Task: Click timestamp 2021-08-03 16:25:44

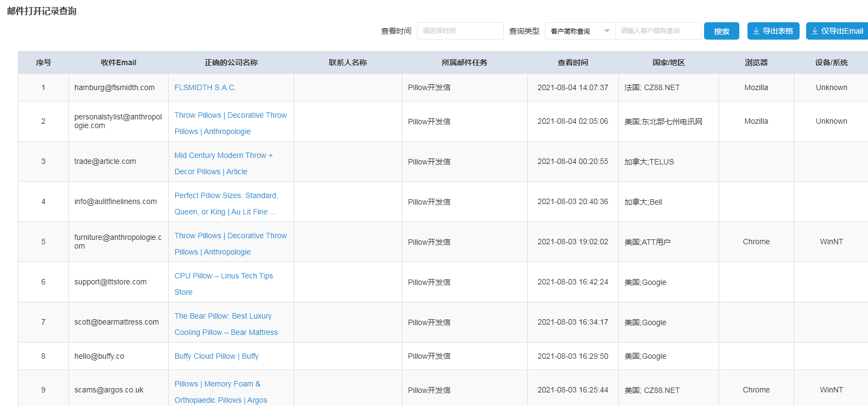Action: 573,390
